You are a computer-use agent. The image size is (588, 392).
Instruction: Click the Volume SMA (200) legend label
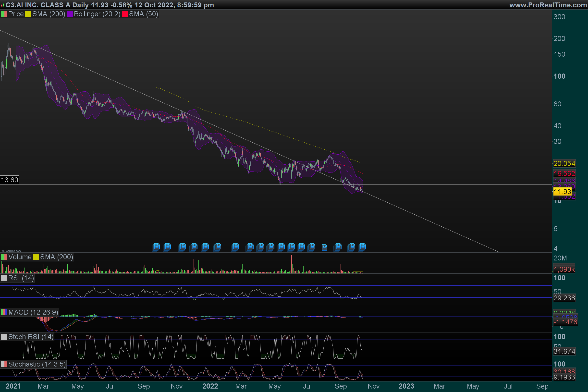57,257
